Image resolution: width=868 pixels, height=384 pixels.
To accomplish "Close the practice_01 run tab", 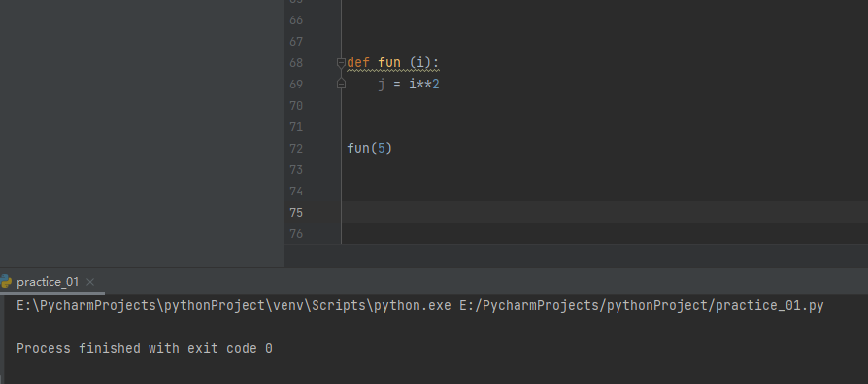I will pos(91,282).
